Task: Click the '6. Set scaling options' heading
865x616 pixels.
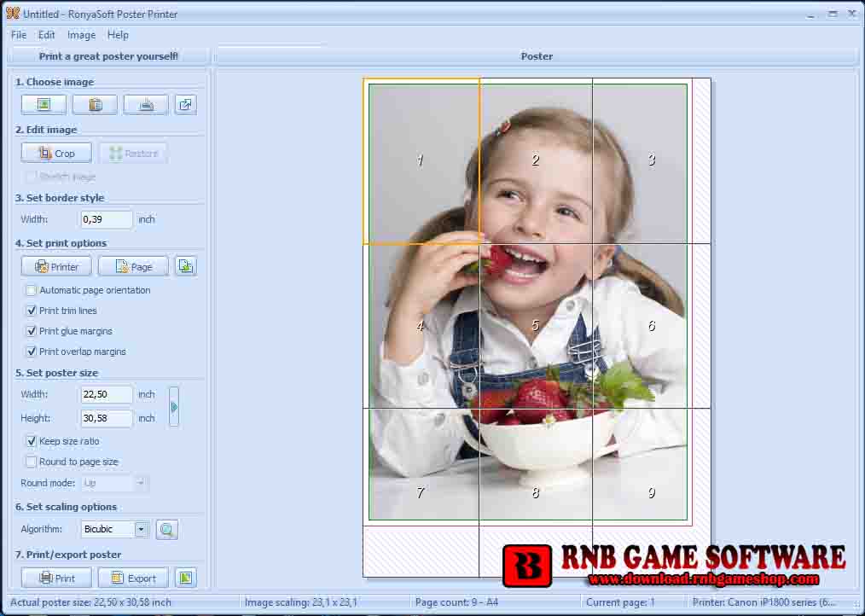Action: pos(66,507)
